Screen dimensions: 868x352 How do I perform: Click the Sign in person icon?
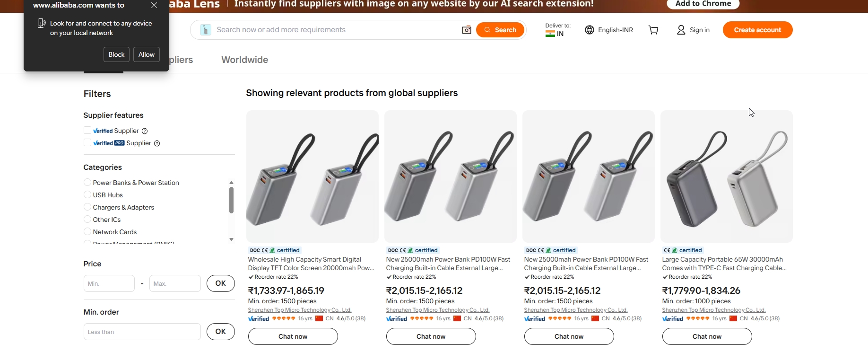coord(681,30)
